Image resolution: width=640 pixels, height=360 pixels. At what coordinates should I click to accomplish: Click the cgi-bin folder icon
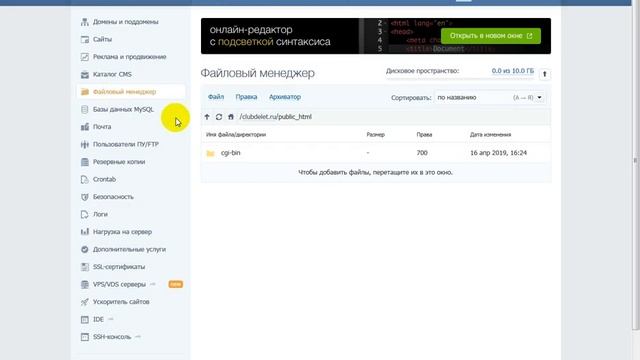point(210,153)
